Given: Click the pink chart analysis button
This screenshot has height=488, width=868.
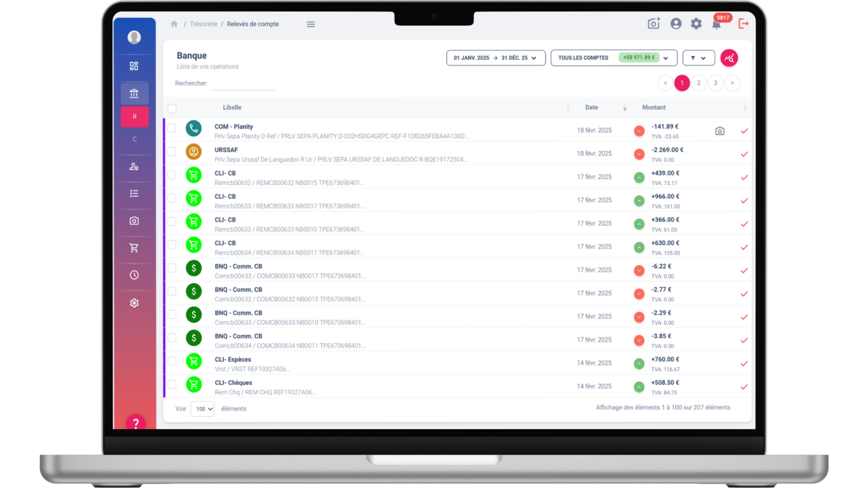Looking at the screenshot, I should click(729, 58).
